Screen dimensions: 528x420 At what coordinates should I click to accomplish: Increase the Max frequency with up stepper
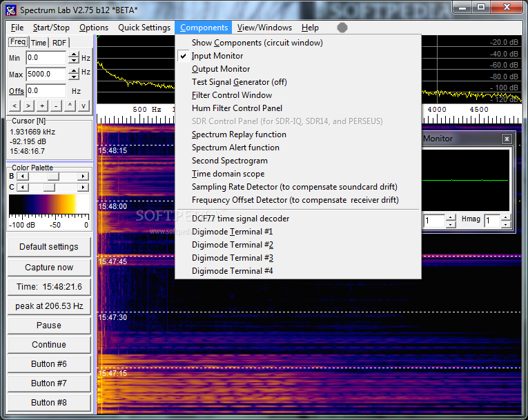(x=73, y=71)
